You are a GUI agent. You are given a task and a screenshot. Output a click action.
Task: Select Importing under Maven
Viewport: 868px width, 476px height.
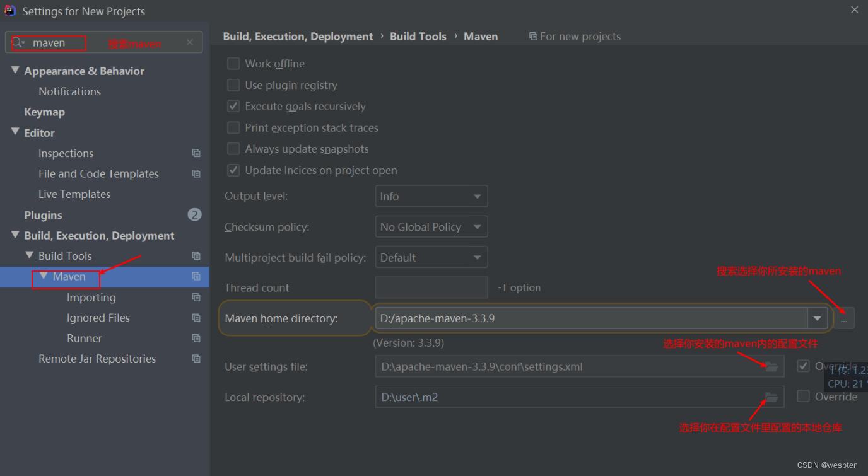click(x=91, y=298)
